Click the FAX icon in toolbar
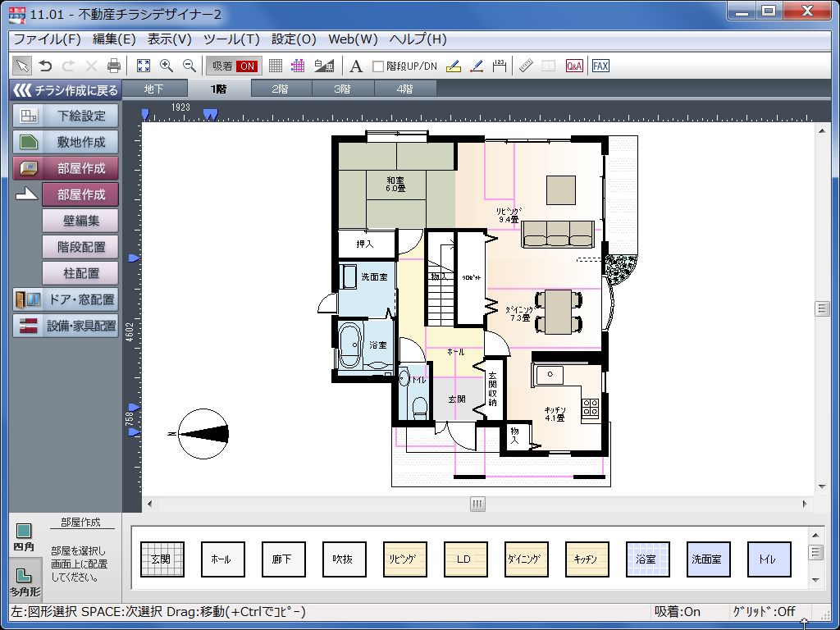This screenshot has width=840, height=630. pyautogui.click(x=600, y=66)
